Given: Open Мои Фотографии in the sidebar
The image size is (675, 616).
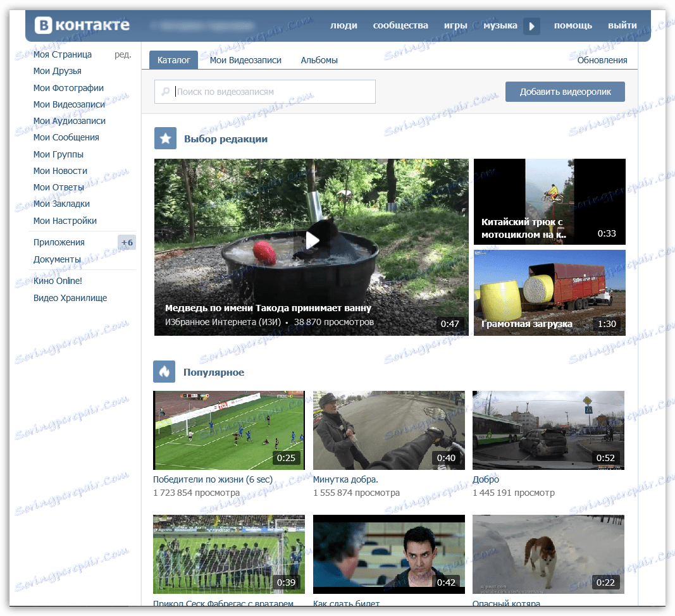Looking at the screenshot, I should 68,88.
